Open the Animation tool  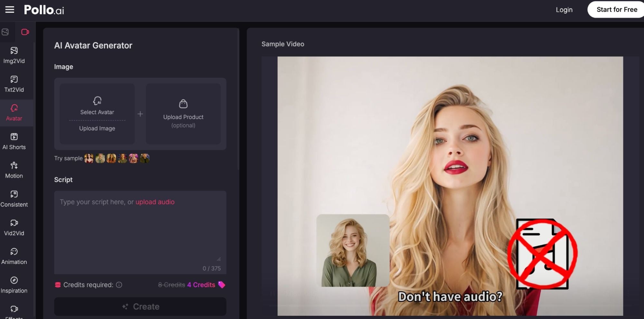14,256
